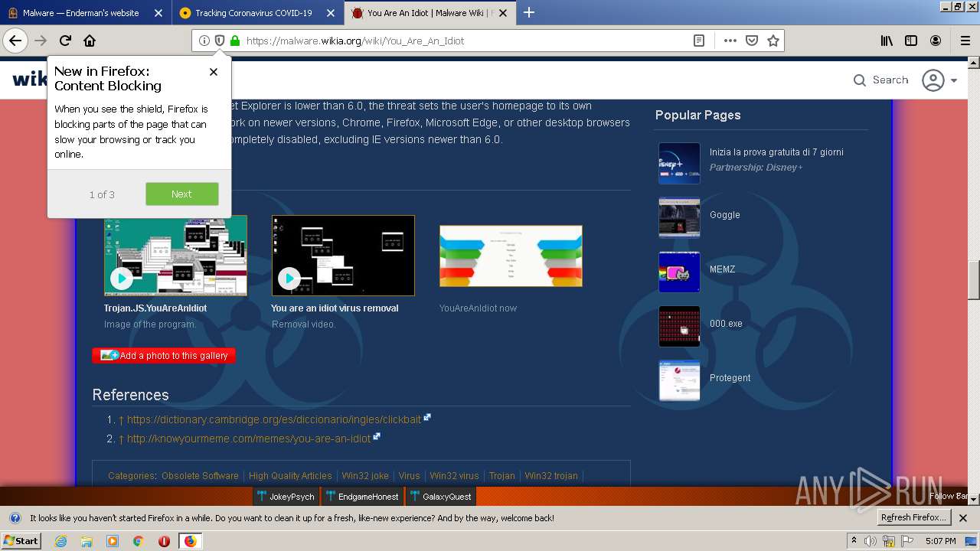Open the 000.exe popular page
The width and height of the screenshot is (980, 551).
click(x=726, y=324)
